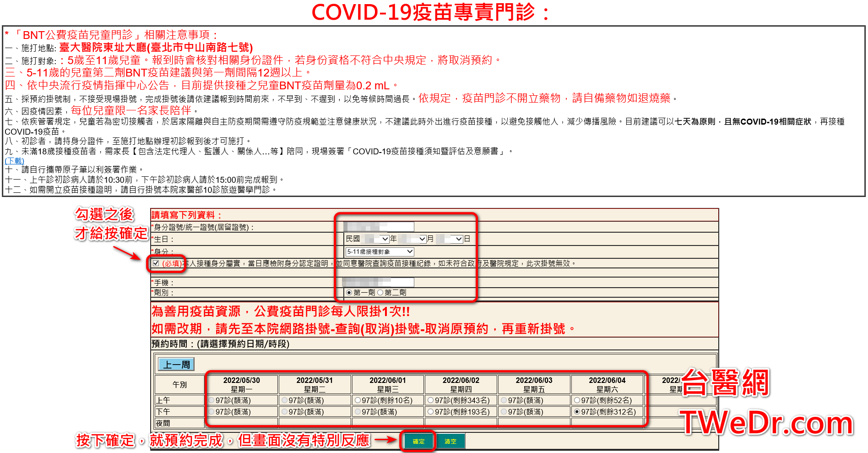Viewport: 868px width, 453px height.
Task: Pick the 2022/06/03 上午 額滿 radio button
Action: pos(504,400)
